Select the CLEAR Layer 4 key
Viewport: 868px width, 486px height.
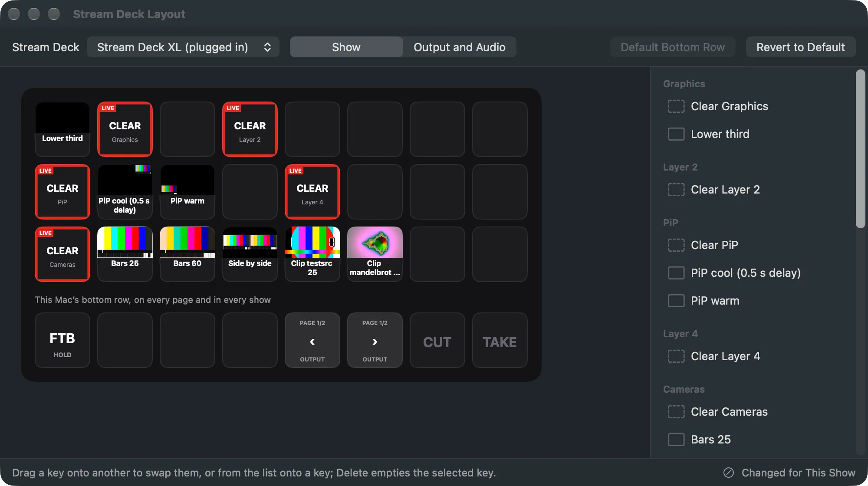click(x=312, y=192)
